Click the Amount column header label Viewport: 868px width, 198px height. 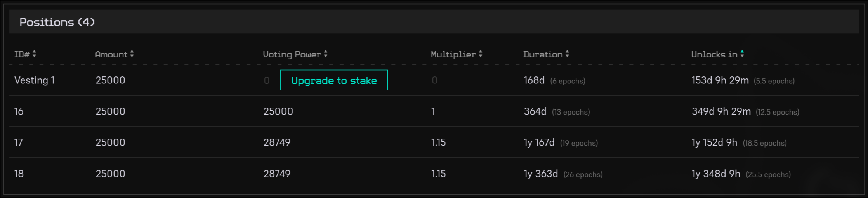tap(111, 54)
